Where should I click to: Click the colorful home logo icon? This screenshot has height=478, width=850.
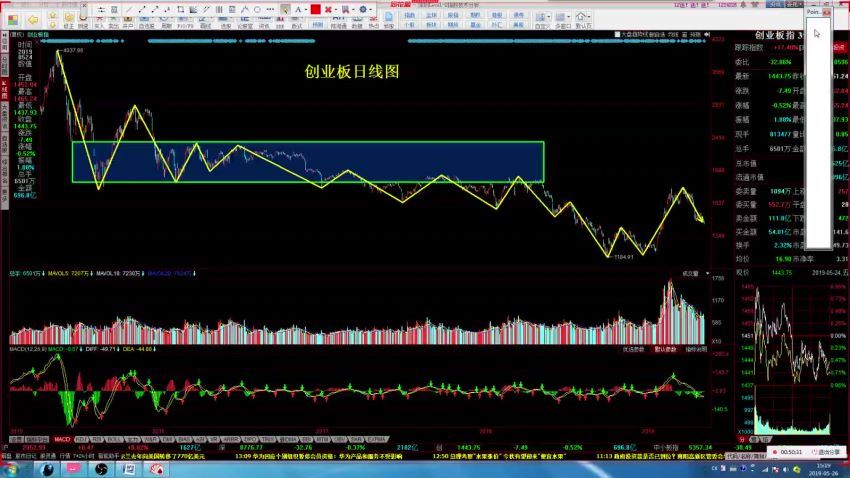[x=13, y=20]
